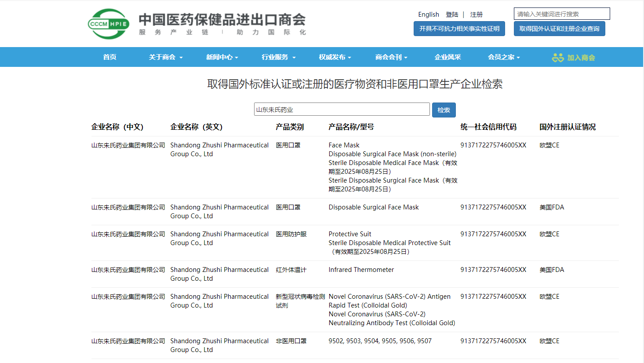Image resolution: width=644 pixels, height=363 pixels.
Task: Click the CCCMHPIE green logo icon
Action: 109,24
